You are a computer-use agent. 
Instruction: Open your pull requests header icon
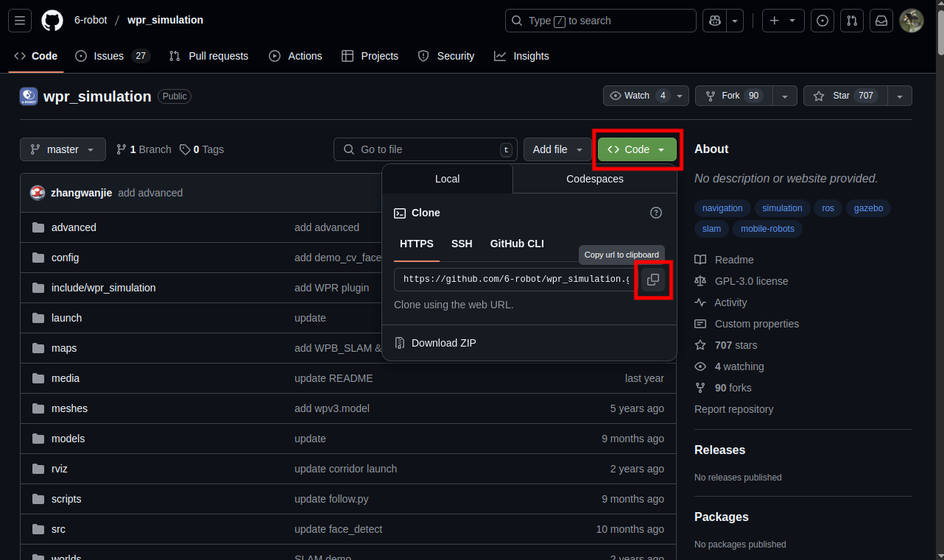point(852,21)
